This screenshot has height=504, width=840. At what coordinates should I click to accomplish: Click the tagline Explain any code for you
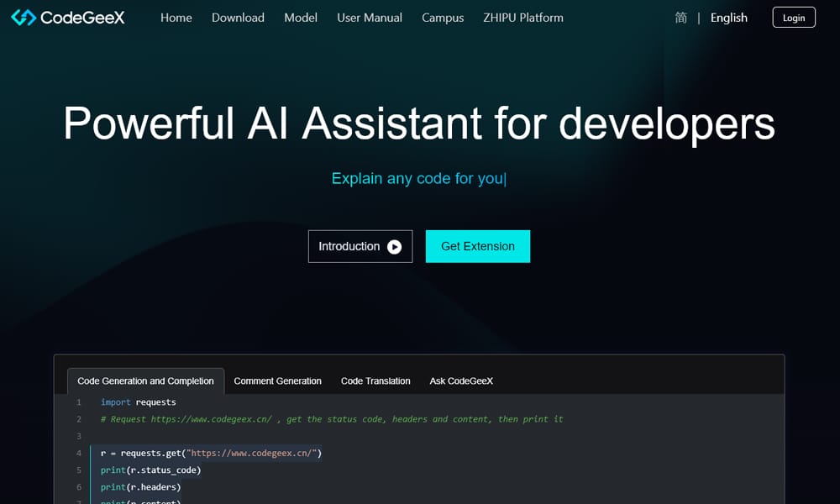pos(419,178)
